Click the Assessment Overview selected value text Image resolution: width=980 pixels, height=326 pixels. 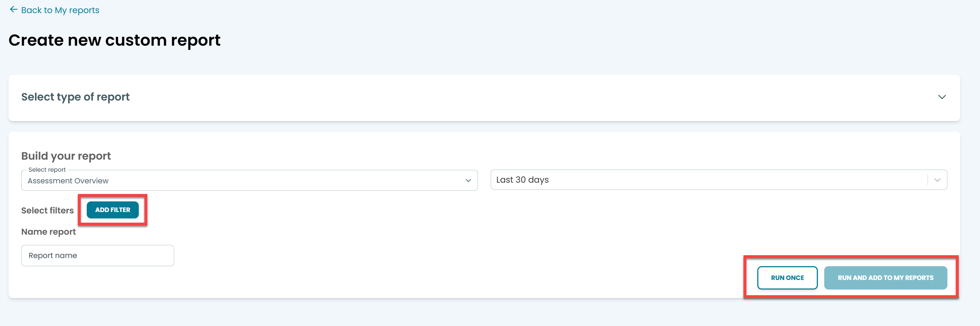(x=68, y=181)
